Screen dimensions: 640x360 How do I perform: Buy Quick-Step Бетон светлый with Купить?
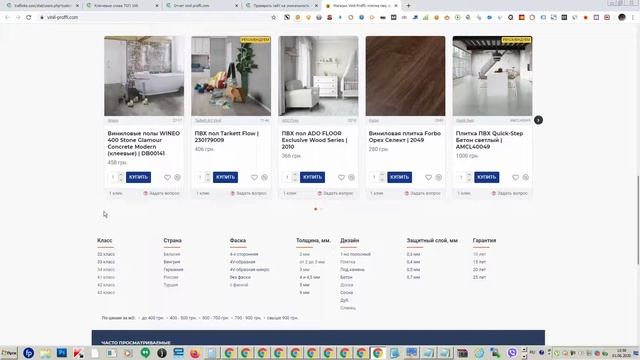coord(487,177)
